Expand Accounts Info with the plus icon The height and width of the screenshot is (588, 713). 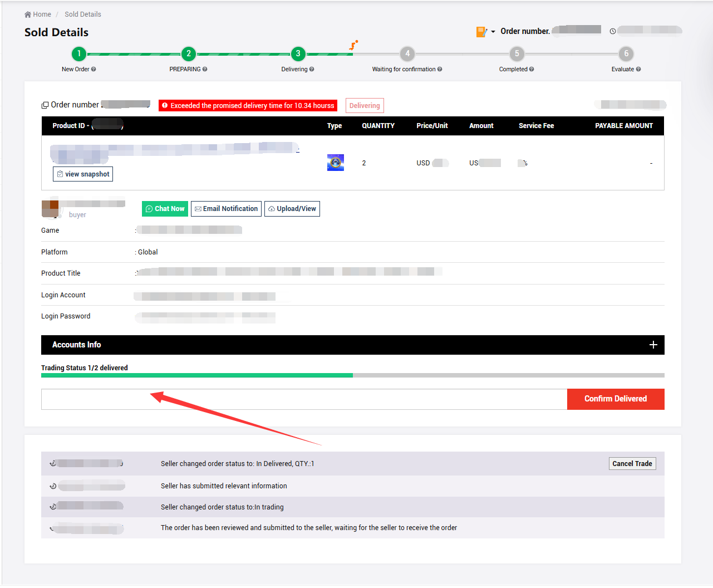pos(653,345)
